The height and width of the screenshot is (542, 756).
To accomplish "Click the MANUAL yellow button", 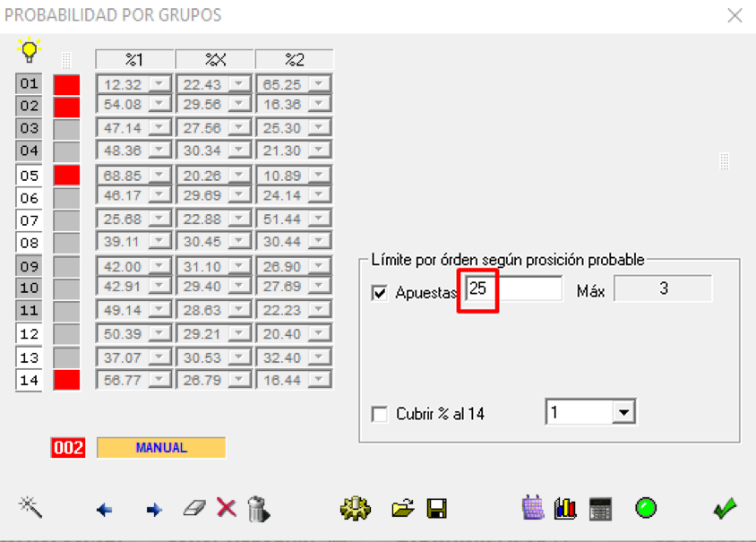I will (x=161, y=448).
